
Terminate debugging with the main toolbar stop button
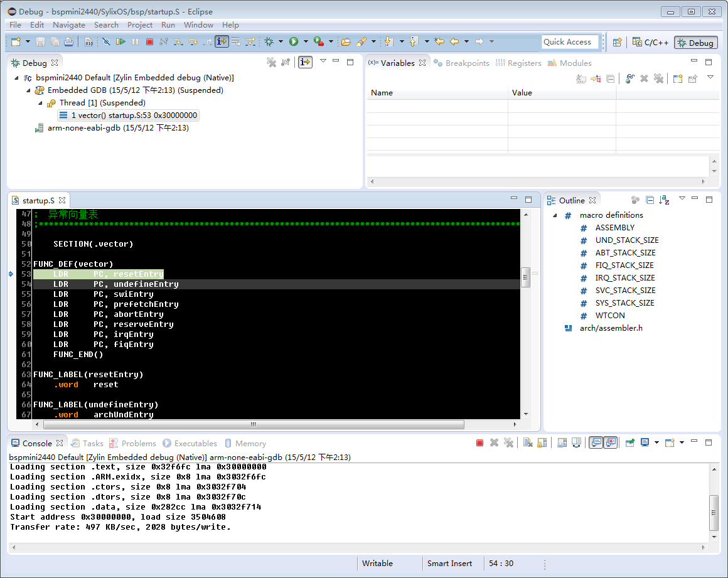149,42
